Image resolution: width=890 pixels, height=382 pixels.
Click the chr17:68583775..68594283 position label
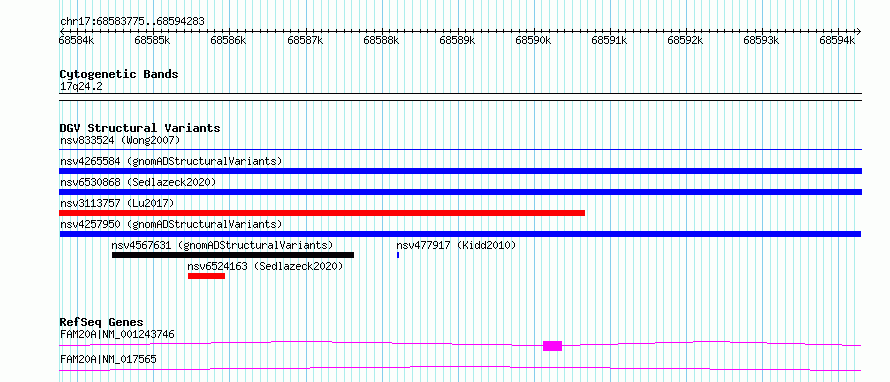[x=132, y=21]
